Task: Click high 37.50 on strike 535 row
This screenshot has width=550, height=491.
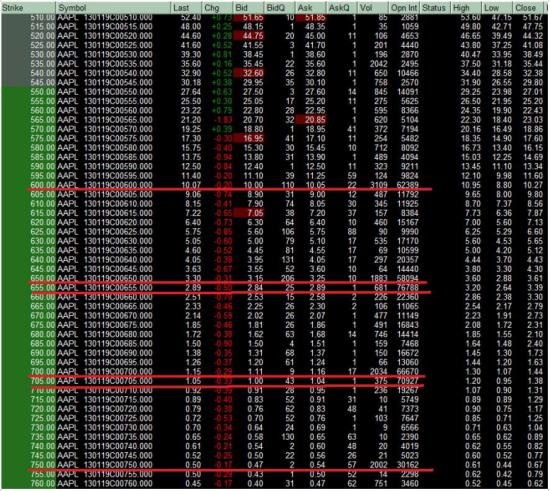Action: pos(471,63)
